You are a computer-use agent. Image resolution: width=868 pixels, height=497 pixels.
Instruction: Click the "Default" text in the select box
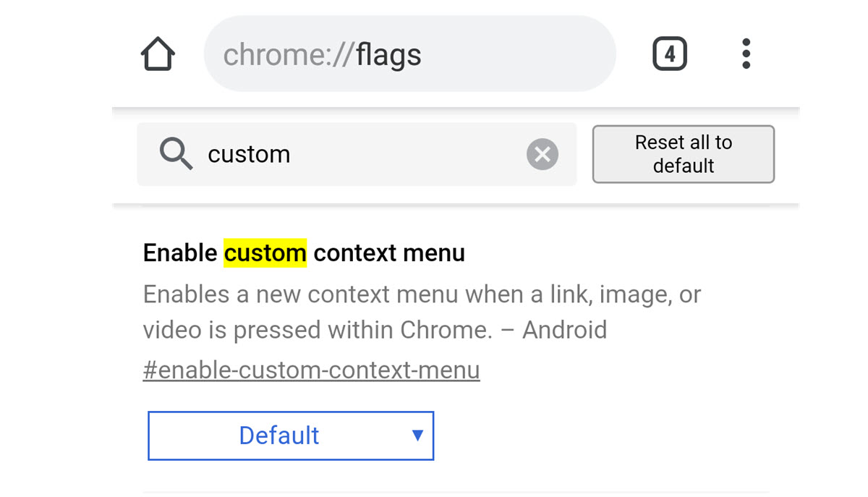[278, 436]
